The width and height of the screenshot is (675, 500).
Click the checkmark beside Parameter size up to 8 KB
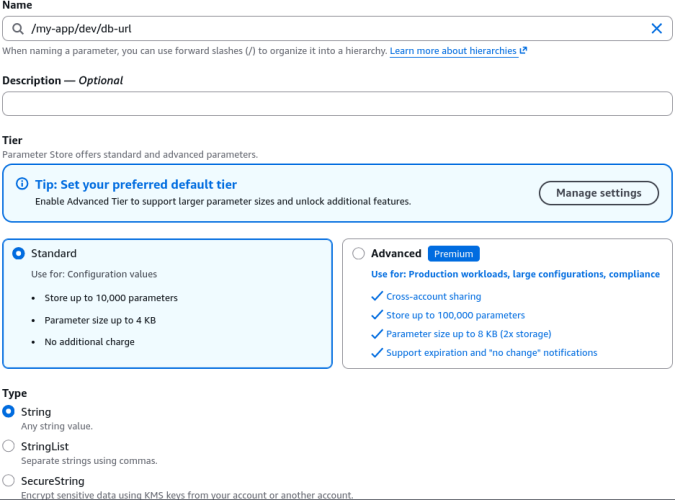377,334
